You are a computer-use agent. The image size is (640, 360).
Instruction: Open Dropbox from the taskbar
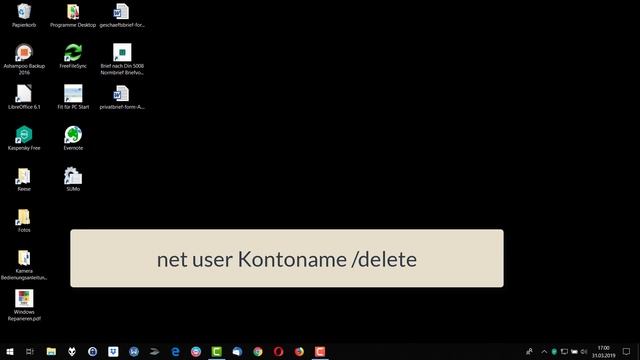113,351
